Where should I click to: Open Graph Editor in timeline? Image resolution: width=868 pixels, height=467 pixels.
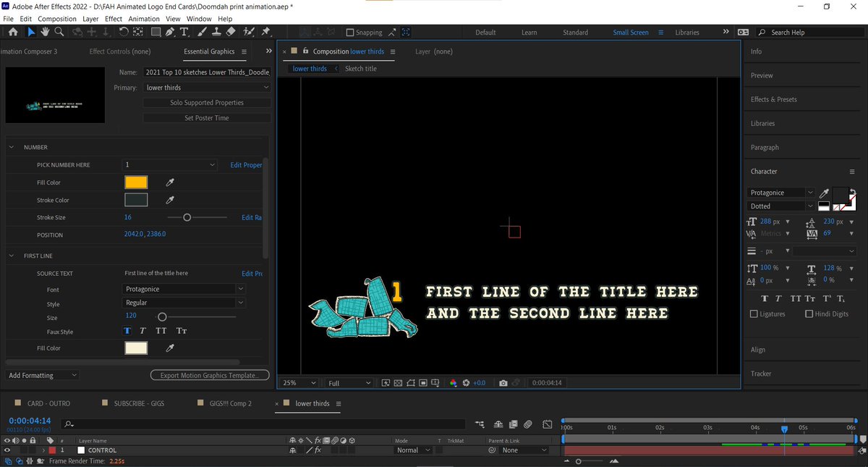[548, 424]
